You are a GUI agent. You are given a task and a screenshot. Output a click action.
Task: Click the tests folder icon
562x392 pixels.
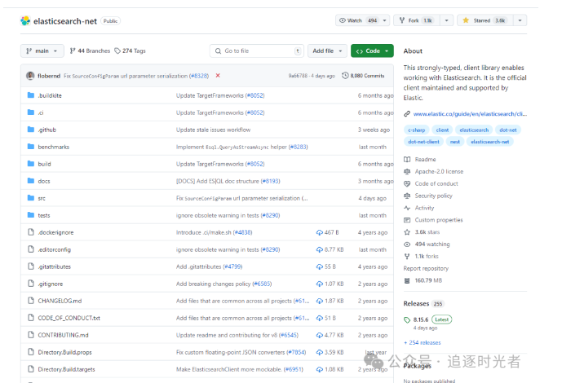click(x=31, y=215)
